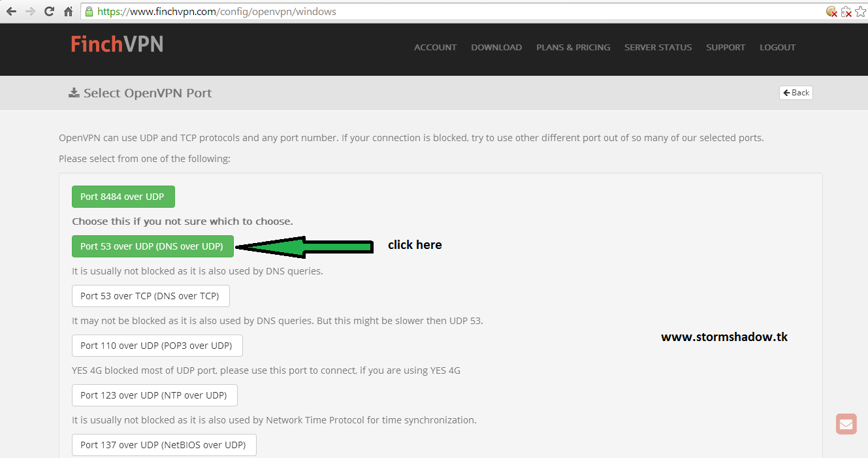Select Port 123 over UDP (NTP over UDP)
This screenshot has width=868, height=458.
[154, 395]
